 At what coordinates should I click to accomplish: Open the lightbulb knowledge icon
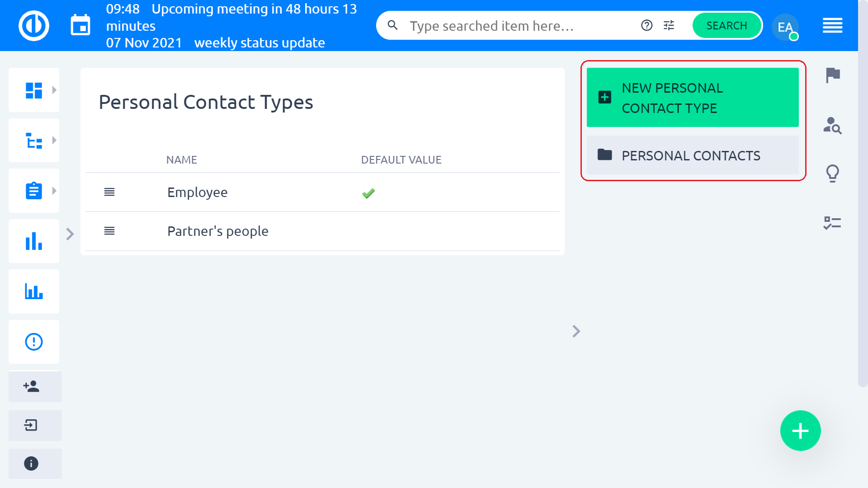click(x=832, y=174)
